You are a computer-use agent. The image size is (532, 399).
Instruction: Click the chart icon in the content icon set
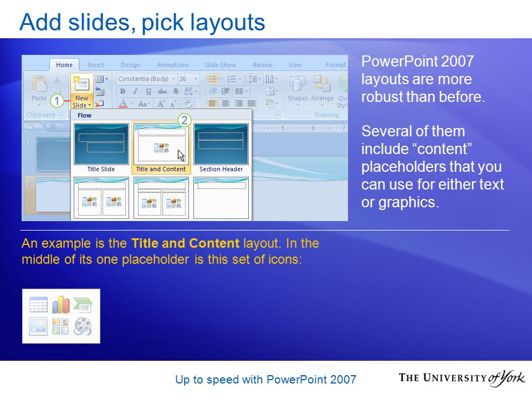pos(61,304)
